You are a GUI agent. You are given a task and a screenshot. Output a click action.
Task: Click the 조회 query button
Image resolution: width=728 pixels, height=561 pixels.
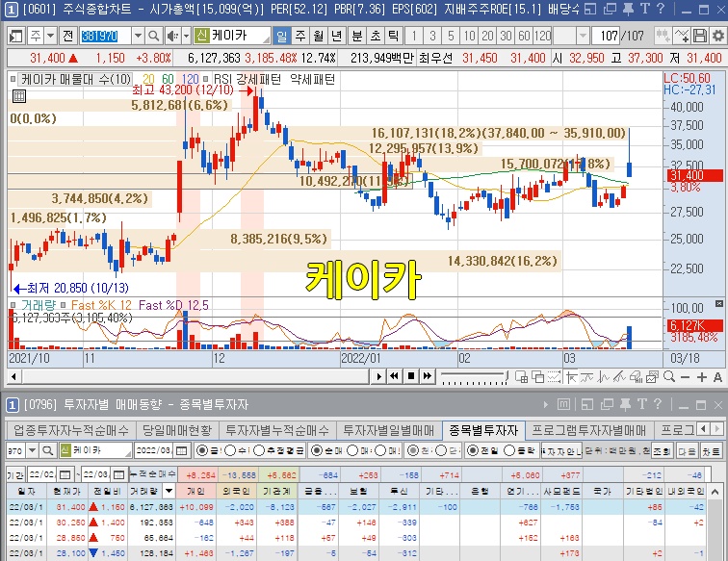coord(662,450)
